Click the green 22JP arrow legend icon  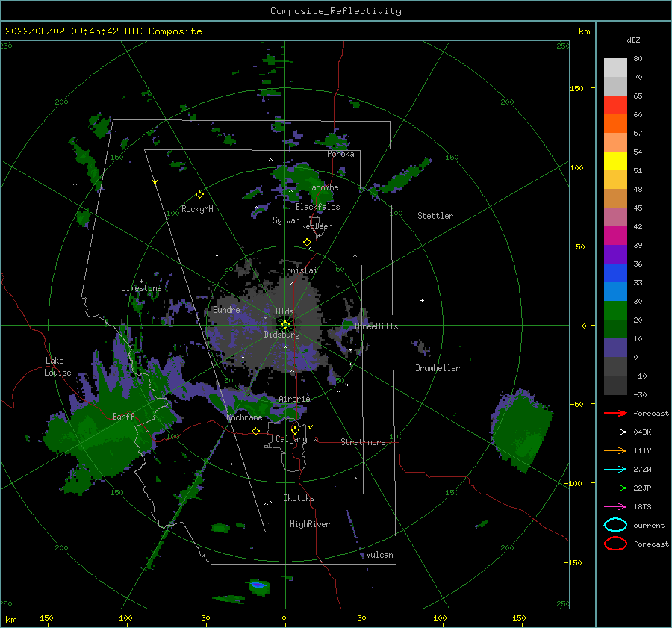pyautogui.click(x=615, y=488)
